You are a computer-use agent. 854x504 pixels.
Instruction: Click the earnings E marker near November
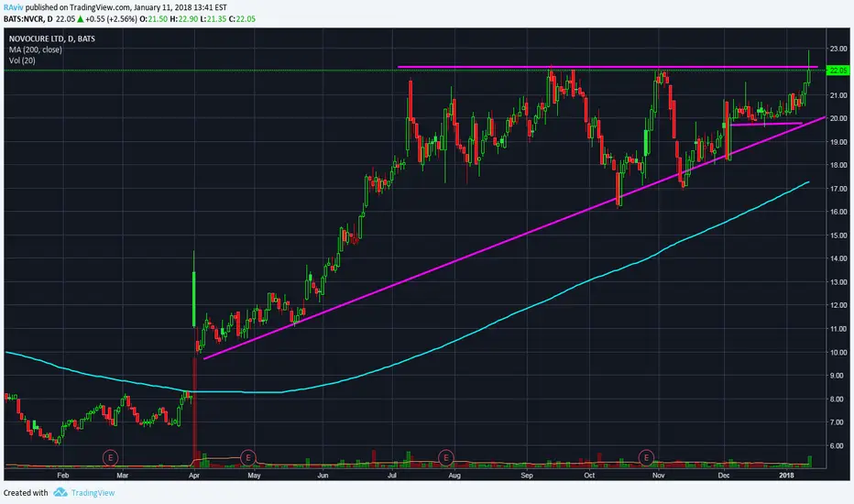coord(647,457)
